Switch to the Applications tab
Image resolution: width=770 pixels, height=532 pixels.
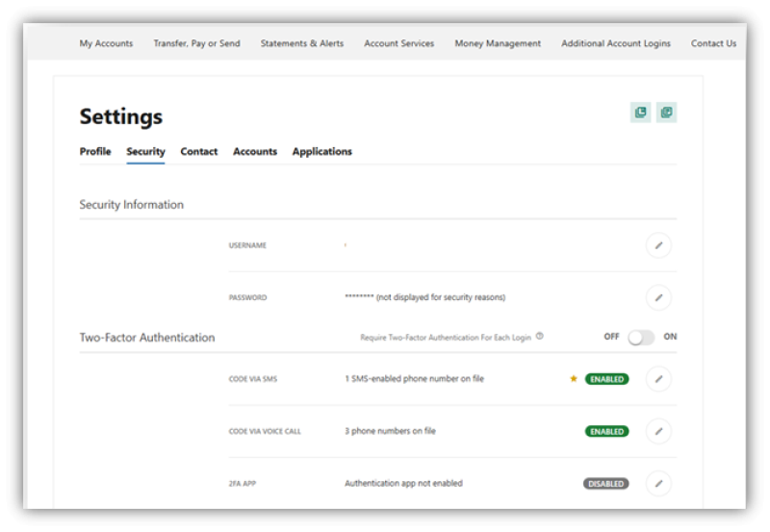[321, 152]
